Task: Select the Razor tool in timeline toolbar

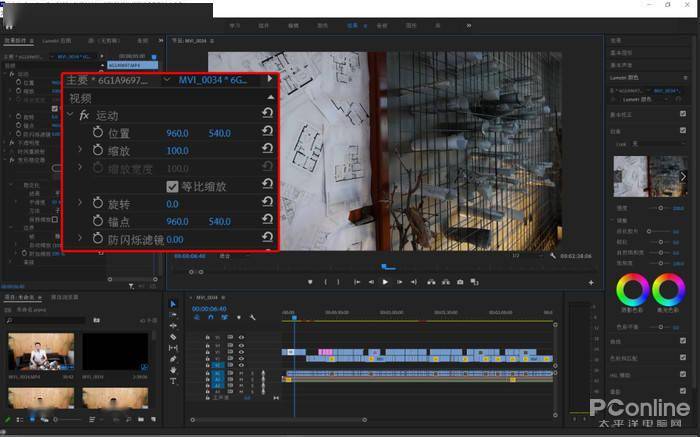Action: point(173,337)
